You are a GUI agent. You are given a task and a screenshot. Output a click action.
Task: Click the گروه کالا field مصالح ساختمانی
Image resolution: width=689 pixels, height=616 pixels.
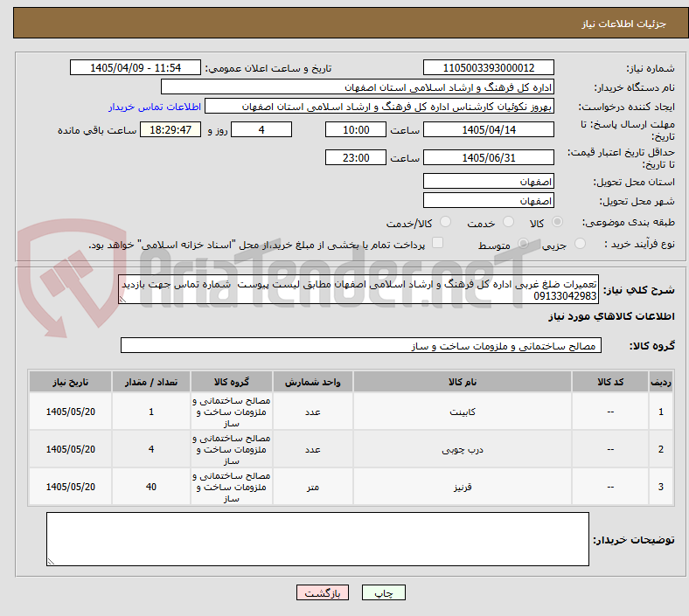[361, 345]
